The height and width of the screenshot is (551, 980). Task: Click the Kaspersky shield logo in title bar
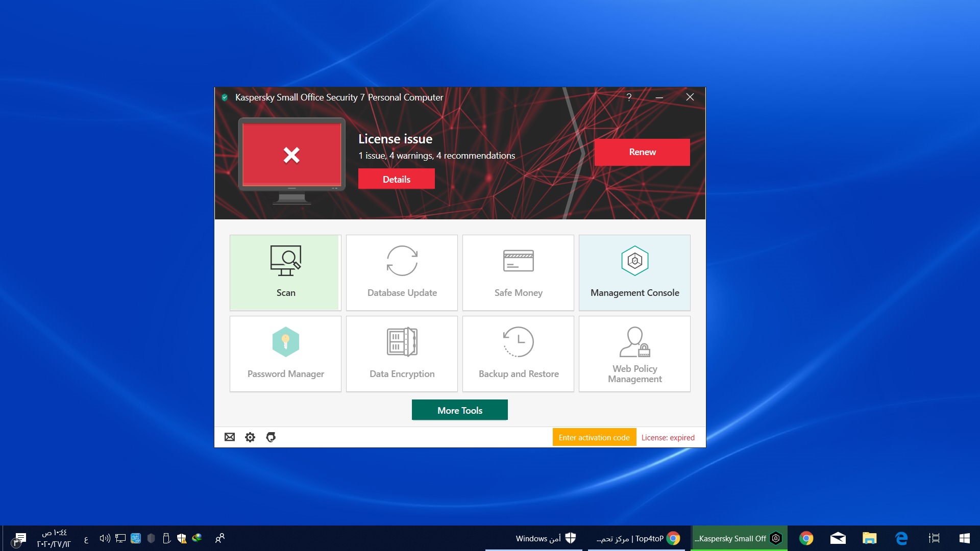(x=225, y=97)
